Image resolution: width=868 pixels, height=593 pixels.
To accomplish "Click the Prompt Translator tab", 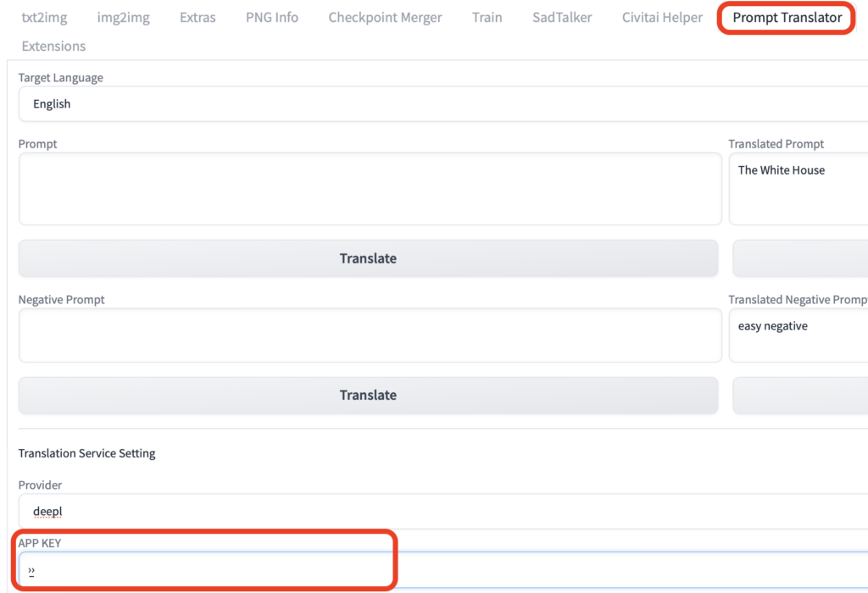I will [x=787, y=17].
